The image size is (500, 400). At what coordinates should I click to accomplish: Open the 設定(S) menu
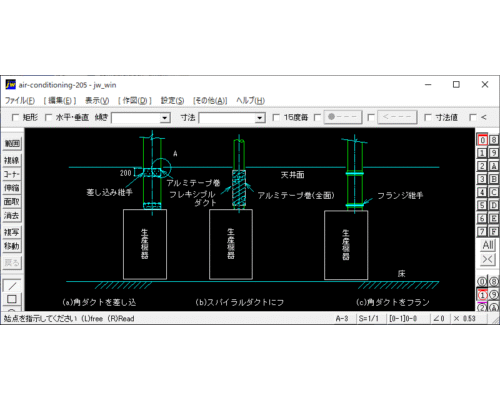pyautogui.click(x=172, y=100)
